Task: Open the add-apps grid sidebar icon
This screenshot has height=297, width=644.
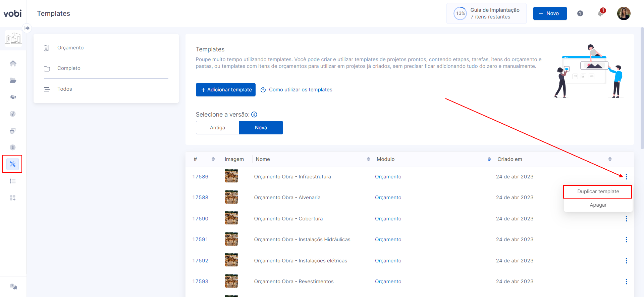Action: point(13,198)
